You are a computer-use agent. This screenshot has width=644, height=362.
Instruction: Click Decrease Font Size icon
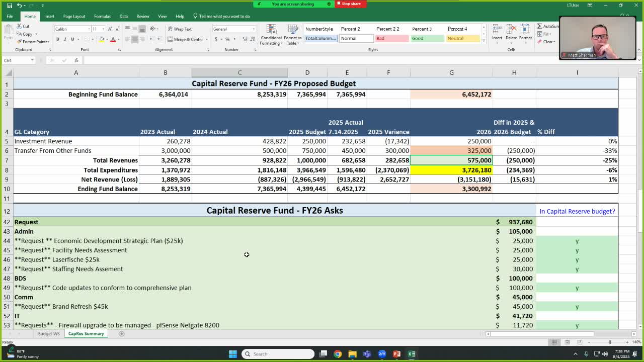click(x=116, y=29)
